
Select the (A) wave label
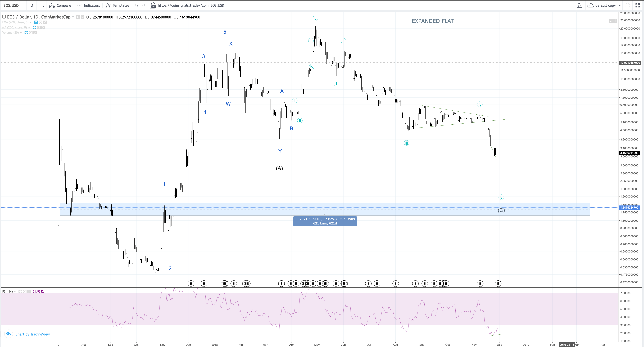(x=279, y=168)
